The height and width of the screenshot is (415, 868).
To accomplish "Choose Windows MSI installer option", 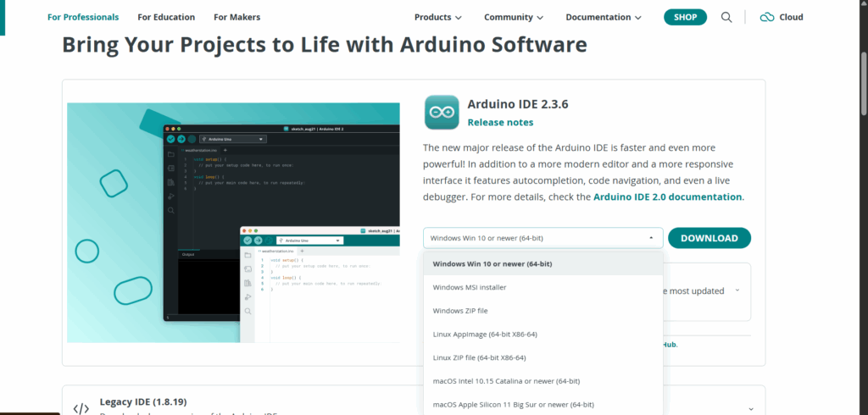I will pos(470,287).
